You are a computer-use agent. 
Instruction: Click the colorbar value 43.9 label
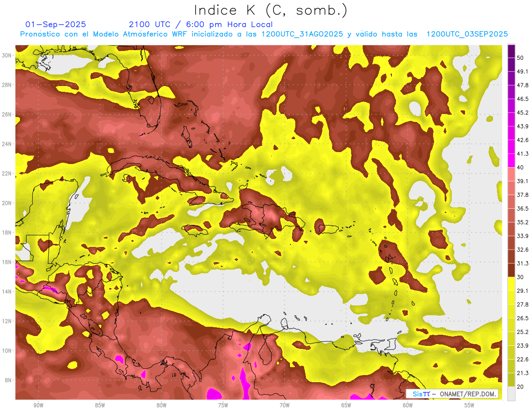[x=523, y=126]
